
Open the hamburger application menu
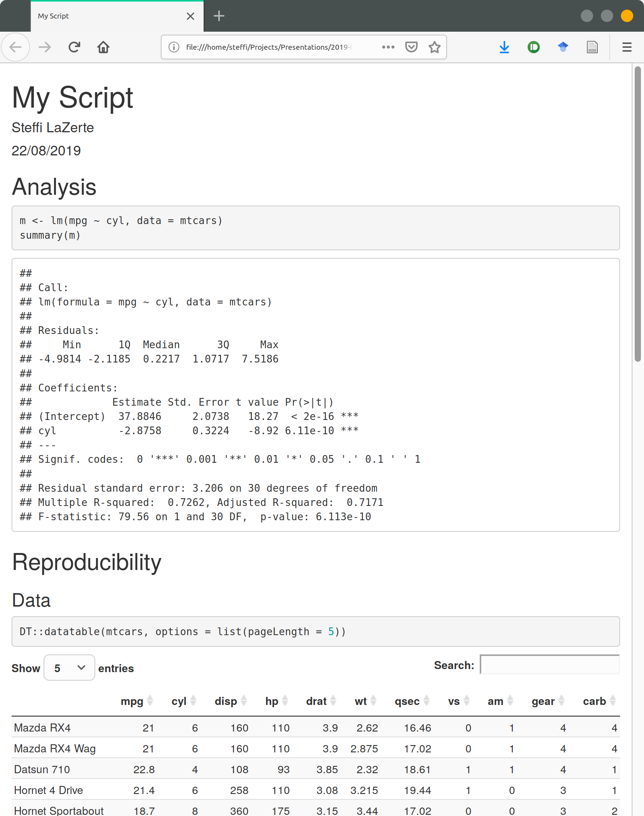[627, 47]
